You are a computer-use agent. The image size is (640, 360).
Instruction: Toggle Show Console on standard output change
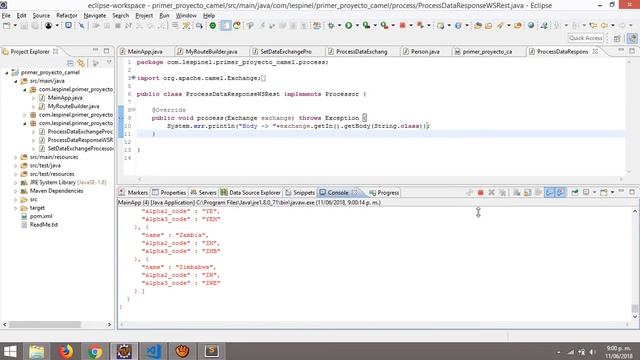549,193
